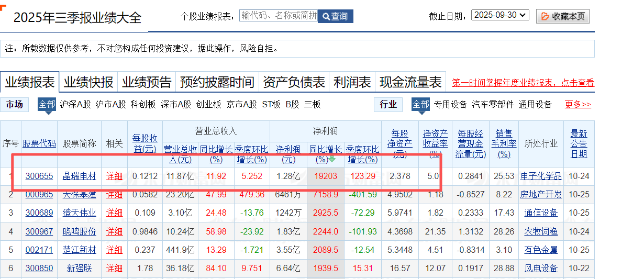Click the 收藏本页 bookmark button
The image size is (644, 279).
pos(563,16)
